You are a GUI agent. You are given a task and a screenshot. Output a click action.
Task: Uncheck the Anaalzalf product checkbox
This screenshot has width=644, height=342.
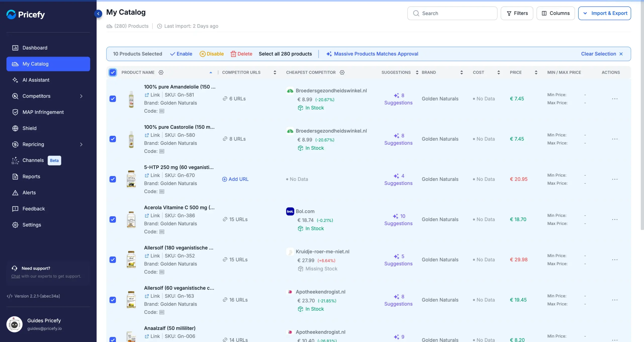[x=113, y=339]
